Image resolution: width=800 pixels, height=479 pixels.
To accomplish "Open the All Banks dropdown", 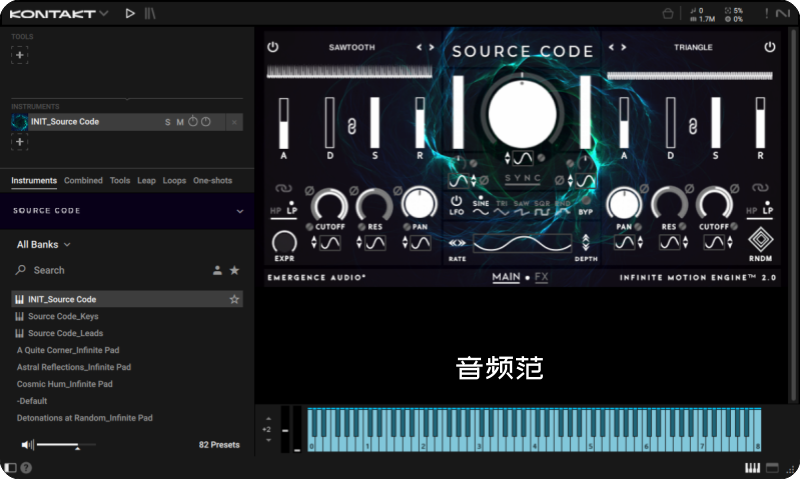I will pos(44,244).
